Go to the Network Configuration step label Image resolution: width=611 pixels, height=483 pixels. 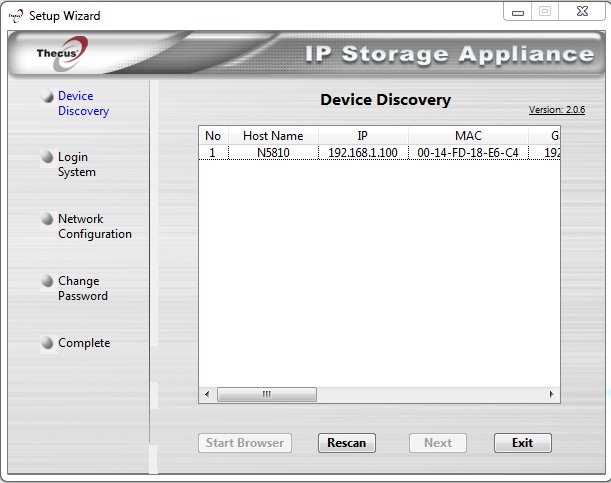(x=94, y=226)
